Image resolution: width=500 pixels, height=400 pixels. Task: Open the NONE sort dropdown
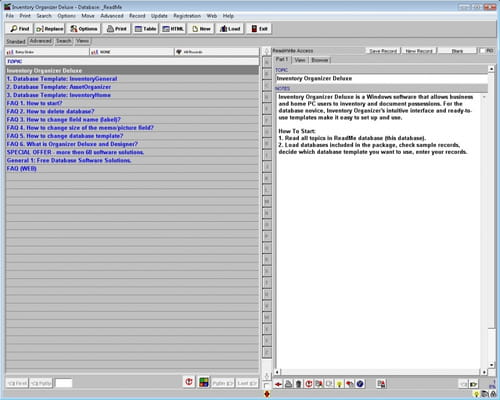click(132, 52)
